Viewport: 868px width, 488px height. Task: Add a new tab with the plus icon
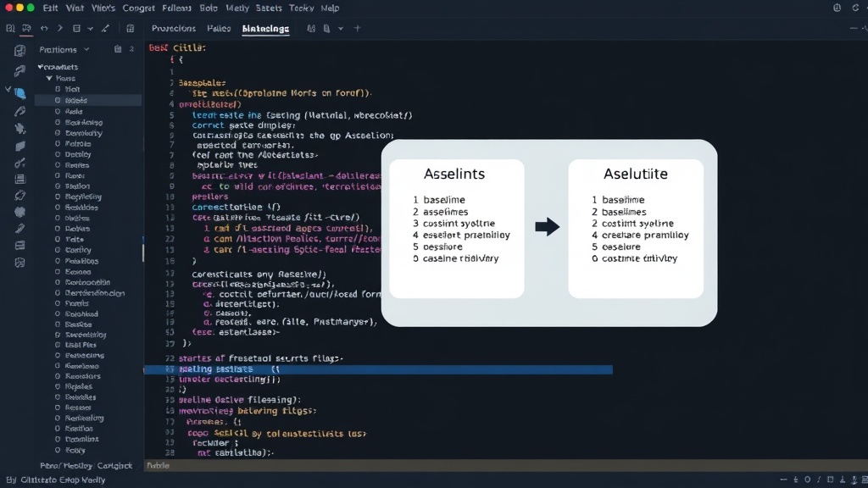point(357,28)
